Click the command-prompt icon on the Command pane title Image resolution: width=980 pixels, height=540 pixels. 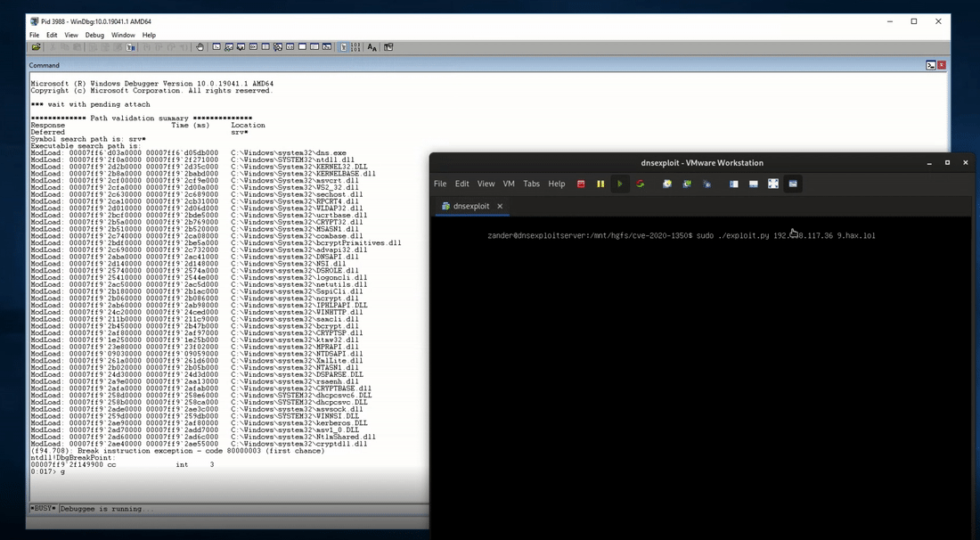[931, 65]
